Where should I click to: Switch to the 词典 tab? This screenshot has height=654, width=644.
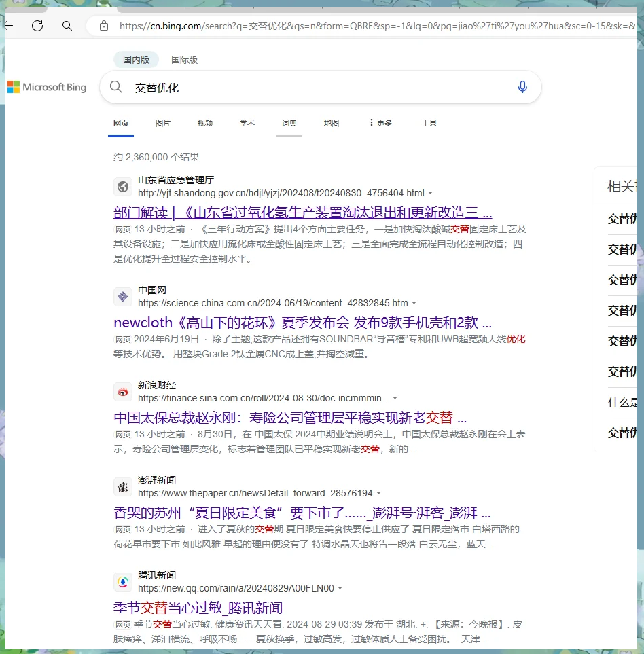[289, 123]
